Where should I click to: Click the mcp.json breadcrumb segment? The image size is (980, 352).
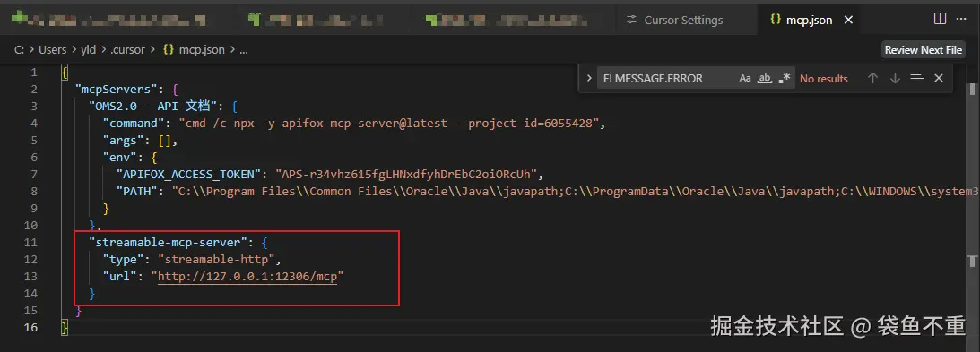(201, 50)
